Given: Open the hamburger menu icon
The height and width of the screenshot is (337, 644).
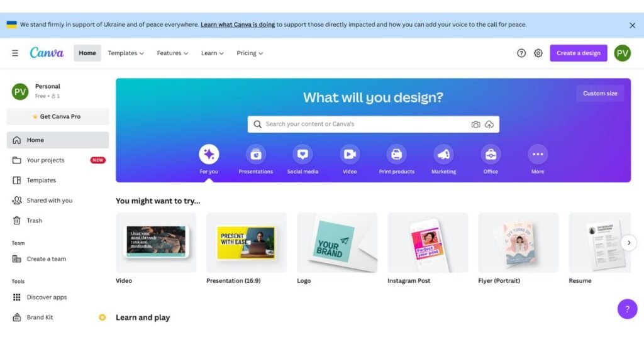Looking at the screenshot, I should 15,53.
